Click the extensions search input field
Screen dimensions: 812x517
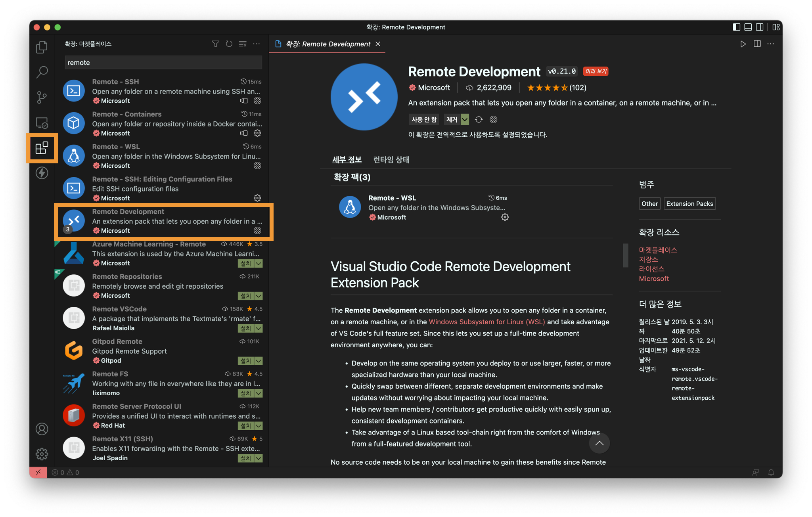(x=163, y=63)
